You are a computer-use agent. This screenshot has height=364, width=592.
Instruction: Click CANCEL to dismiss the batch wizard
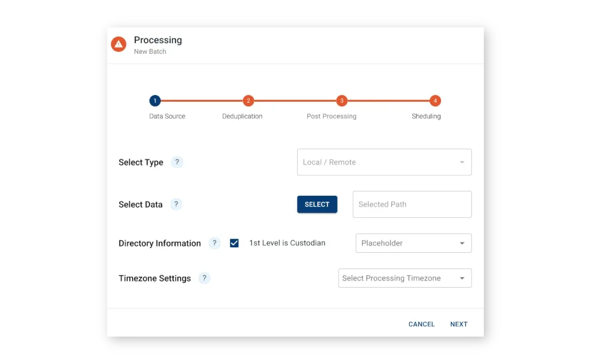(x=421, y=324)
